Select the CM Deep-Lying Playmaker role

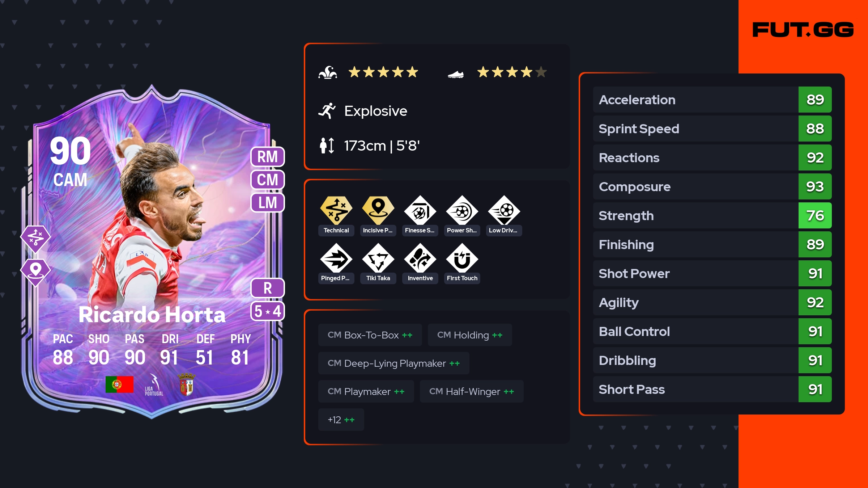[x=394, y=363]
